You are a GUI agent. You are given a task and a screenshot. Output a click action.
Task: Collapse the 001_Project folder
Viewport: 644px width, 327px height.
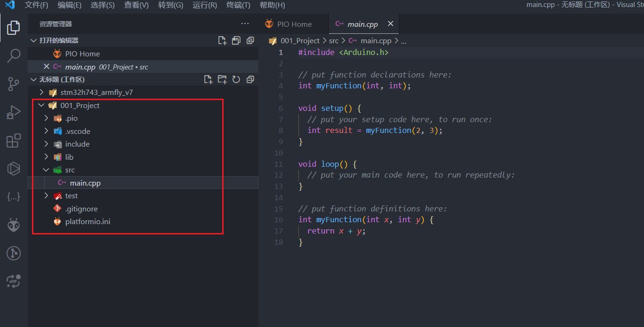tap(41, 105)
